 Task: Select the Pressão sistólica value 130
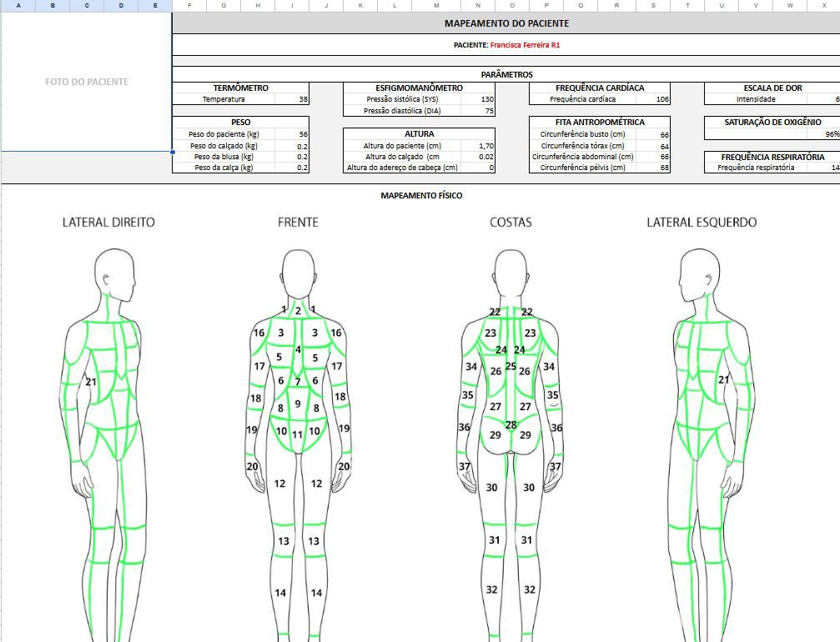point(478,99)
